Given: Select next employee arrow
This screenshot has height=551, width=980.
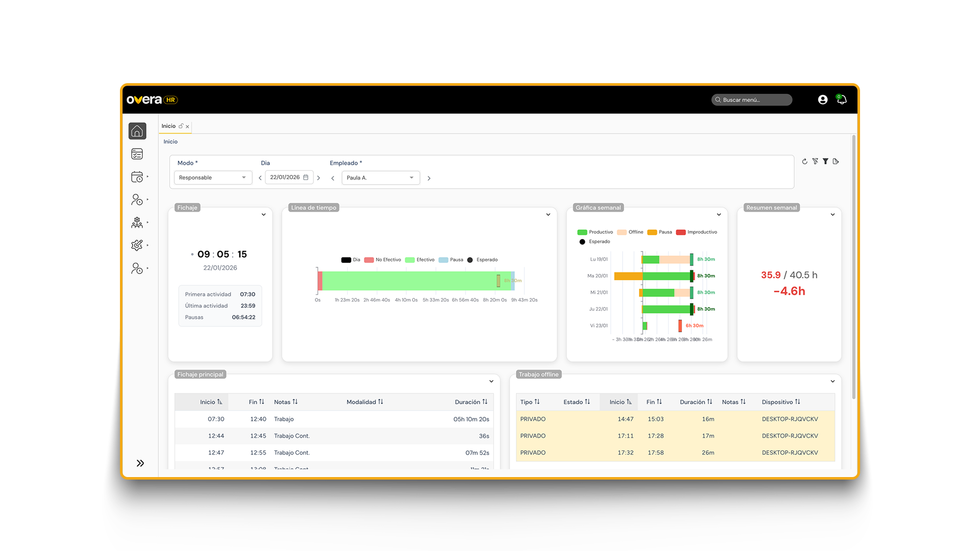Looking at the screenshot, I should point(429,178).
